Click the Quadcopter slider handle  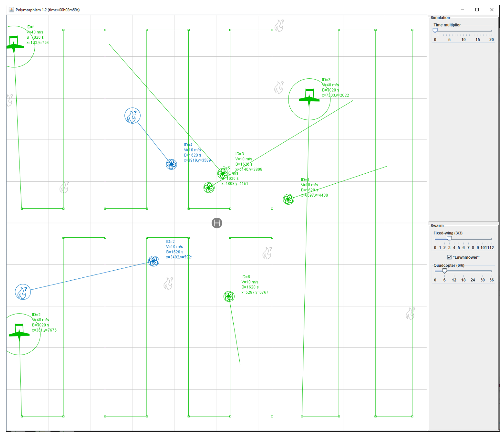click(444, 271)
